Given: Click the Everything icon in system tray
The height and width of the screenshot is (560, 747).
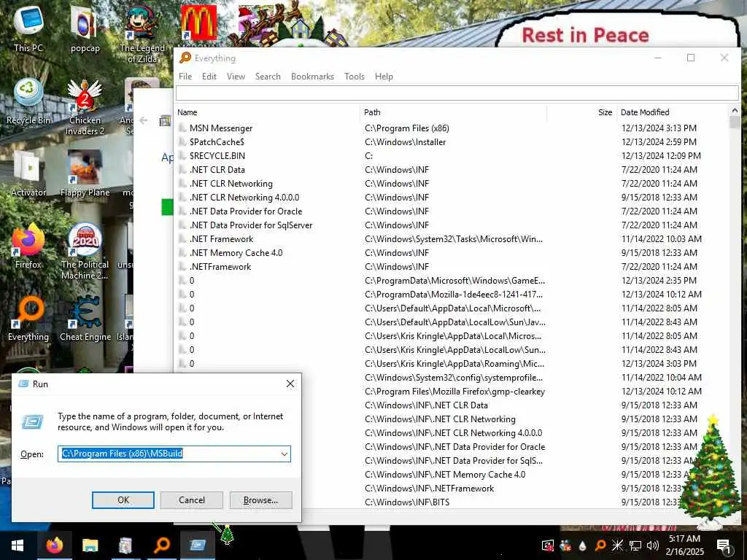Looking at the screenshot, I should (x=600, y=545).
